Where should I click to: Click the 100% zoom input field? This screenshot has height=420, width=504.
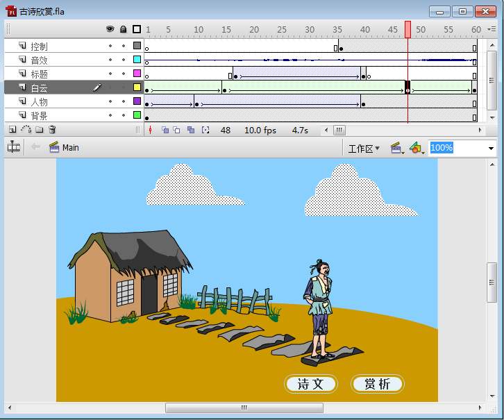click(458, 148)
